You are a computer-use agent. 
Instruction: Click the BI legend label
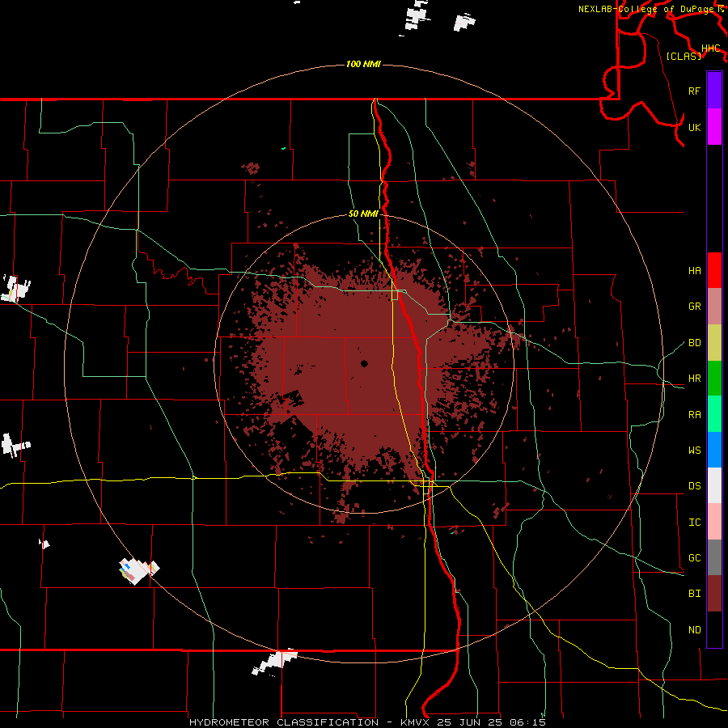click(x=694, y=594)
